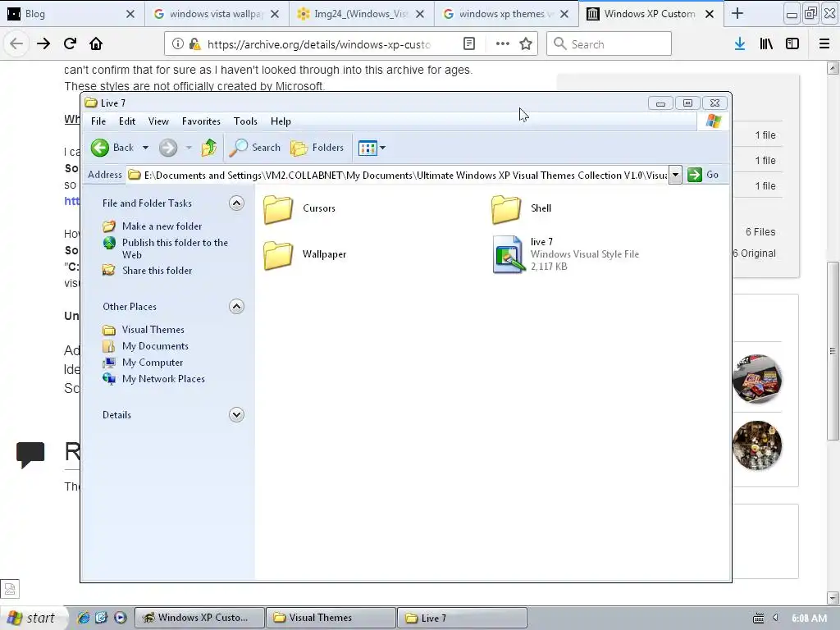840x630 pixels.
Task: Open the Back history dropdown arrow
Action: coord(145,148)
